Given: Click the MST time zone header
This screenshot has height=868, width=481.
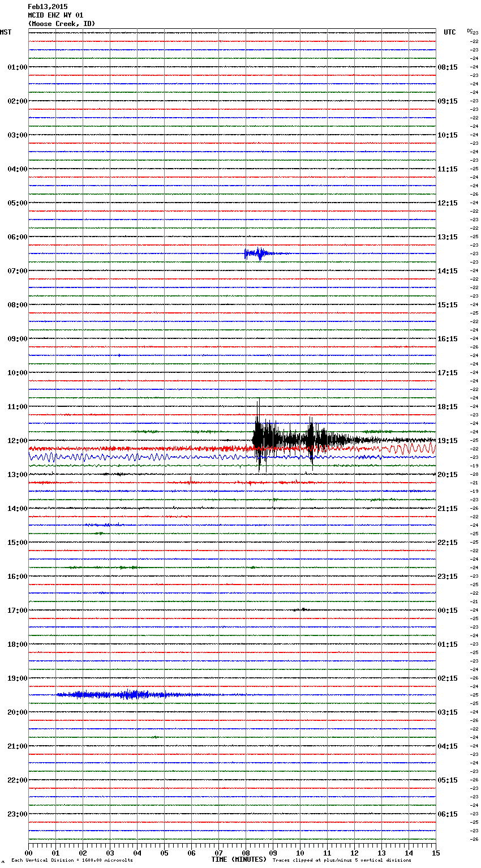Looking at the screenshot, I should [x=6, y=32].
